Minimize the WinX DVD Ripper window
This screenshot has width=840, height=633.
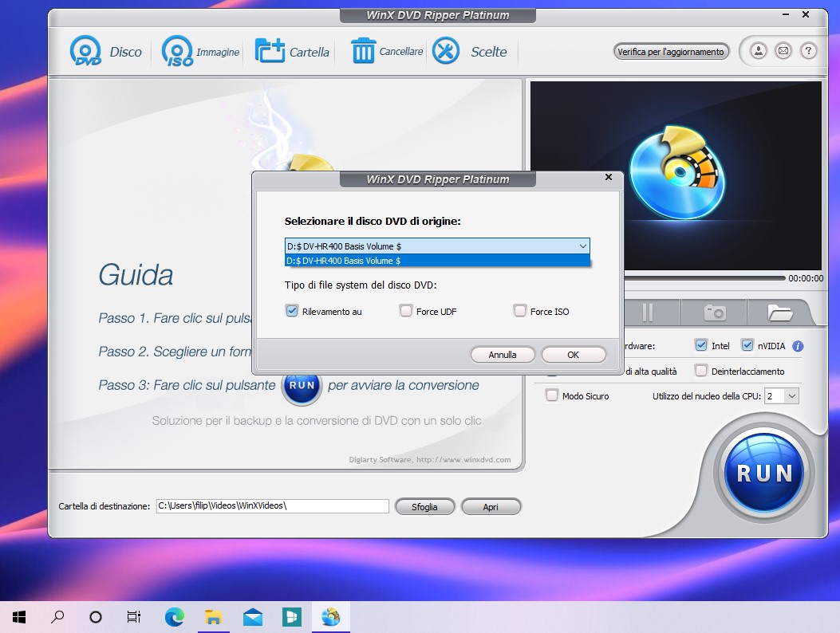(786, 14)
